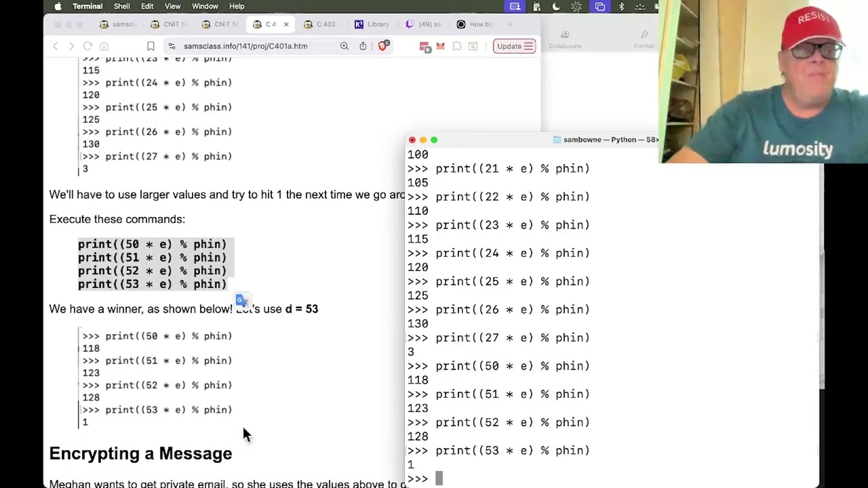868x488 pixels.
Task: Click the Update button in browser
Action: point(515,46)
